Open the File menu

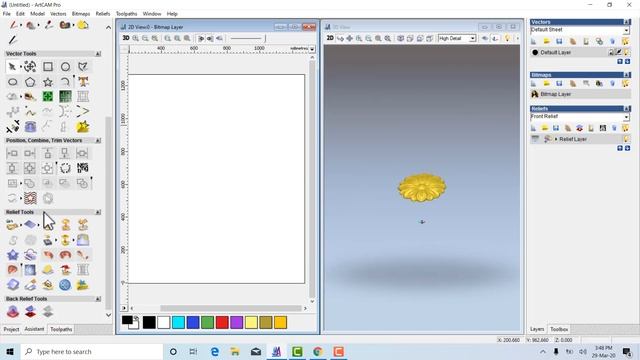7,13
